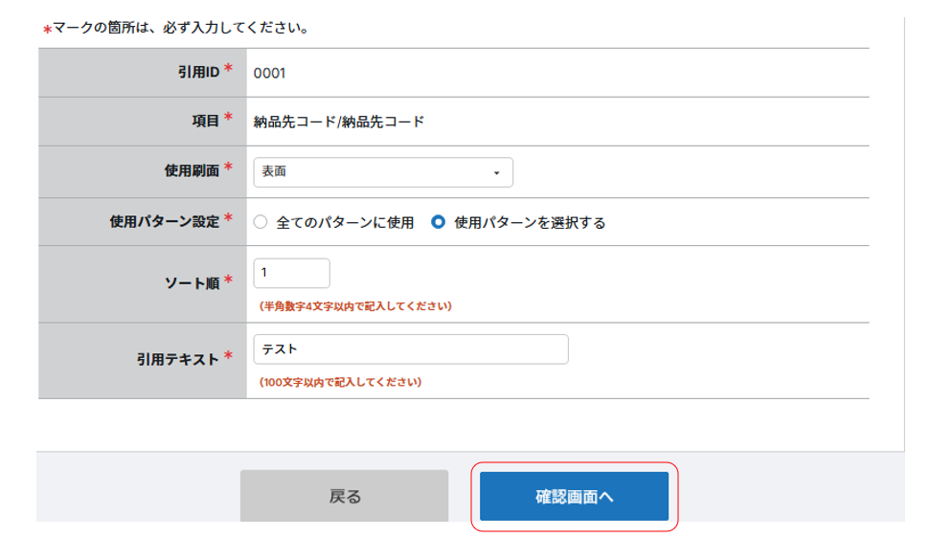Select the 全てのパターンに使用 radio button
Screen dimensions: 931x560
(261, 222)
